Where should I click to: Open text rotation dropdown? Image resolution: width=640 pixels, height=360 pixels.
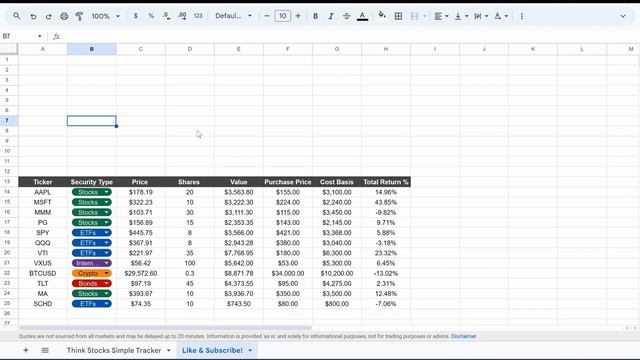click(501, 16)
